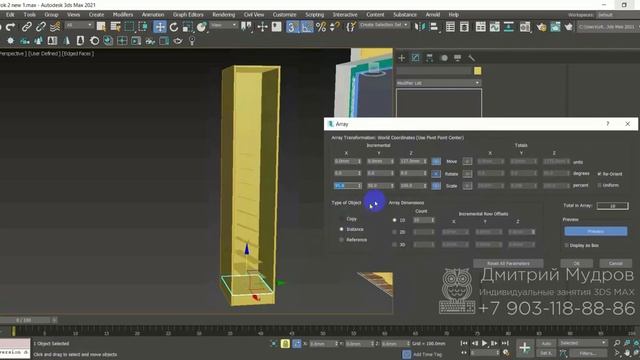The width and height of the screenshot is (640, 360).
Task: Click the yellow object color swatch
Action: 478,71
